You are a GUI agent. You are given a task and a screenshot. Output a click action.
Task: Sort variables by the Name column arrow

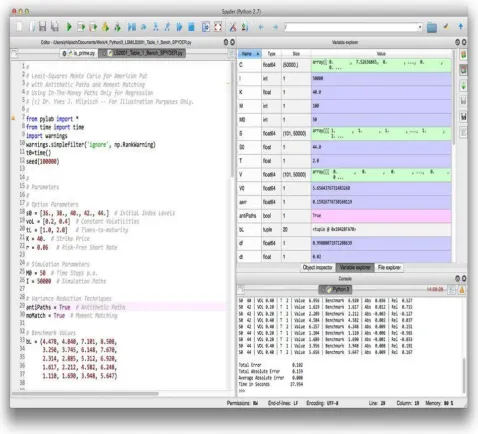click(257, 54)
